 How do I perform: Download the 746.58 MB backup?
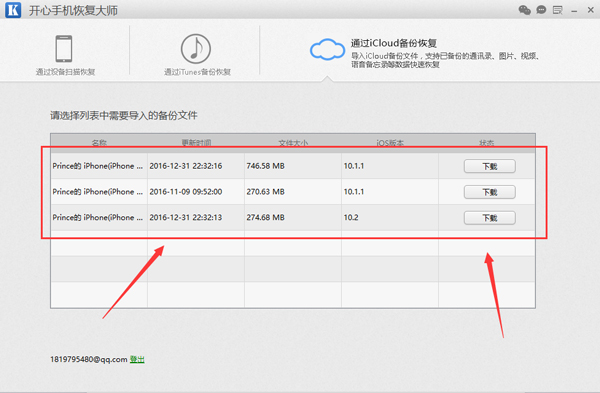tap(489, 166)
